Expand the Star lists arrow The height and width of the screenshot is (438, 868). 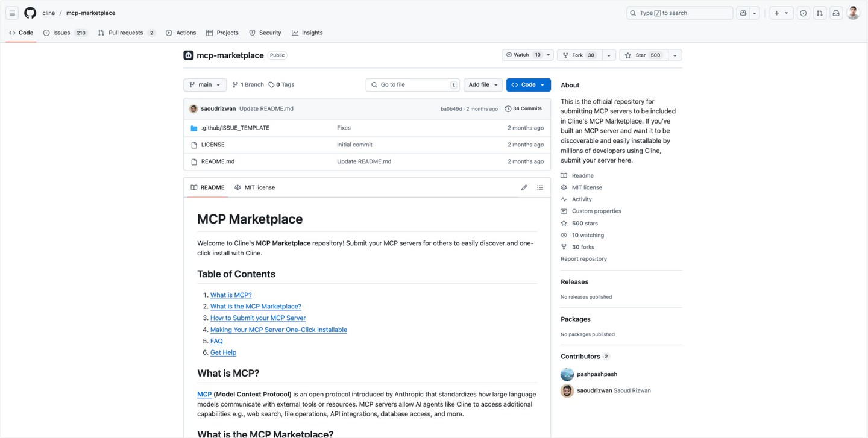(x=675, y=55)
